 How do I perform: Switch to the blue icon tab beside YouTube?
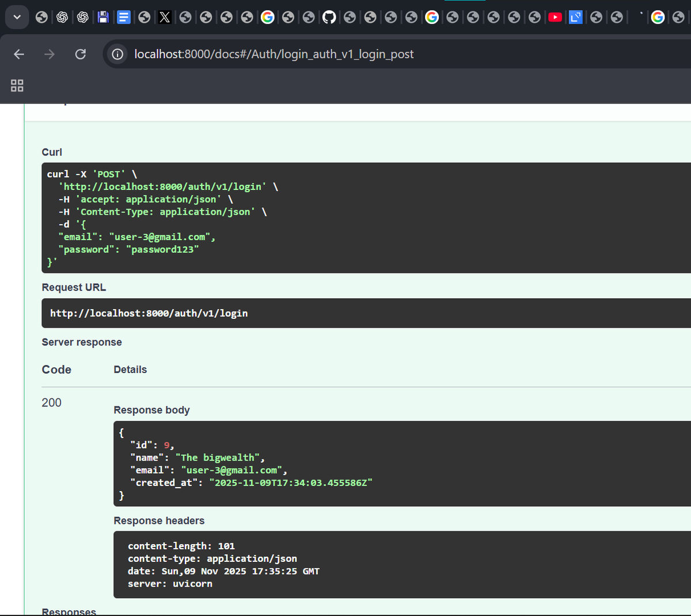pyautogui.click(x=575, y=17)
